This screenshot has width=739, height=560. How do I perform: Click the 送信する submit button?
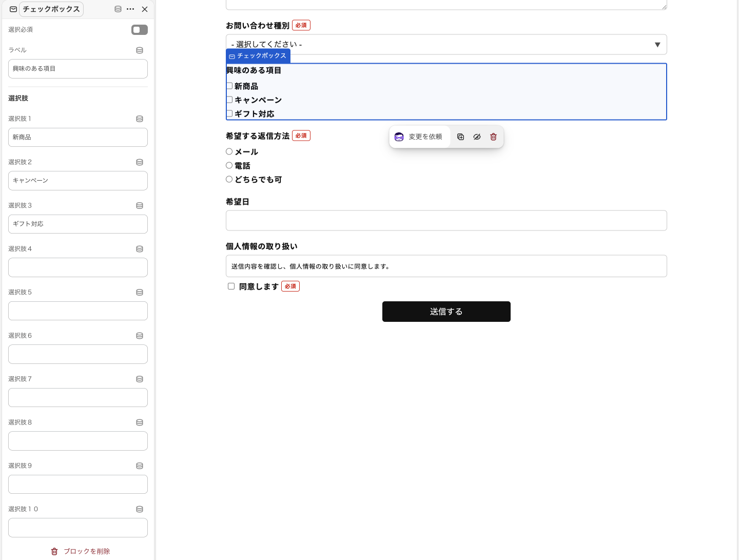[x=446, y=312]
